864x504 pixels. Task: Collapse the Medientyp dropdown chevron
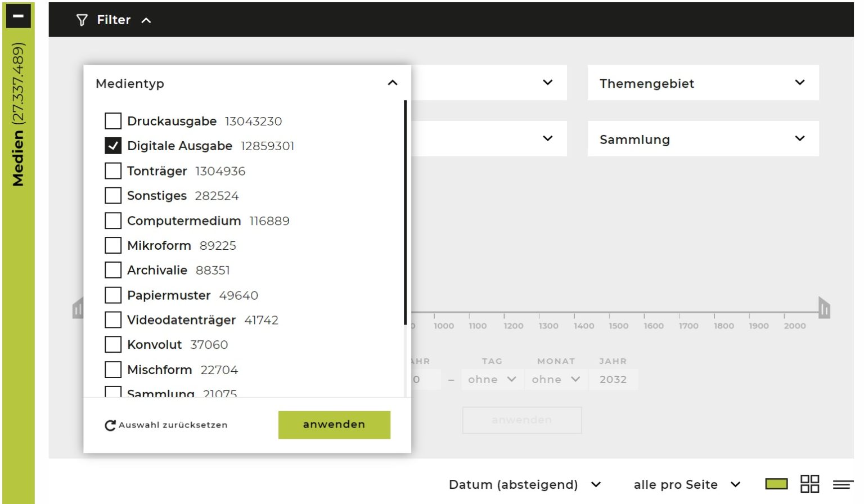pos(393,83)
